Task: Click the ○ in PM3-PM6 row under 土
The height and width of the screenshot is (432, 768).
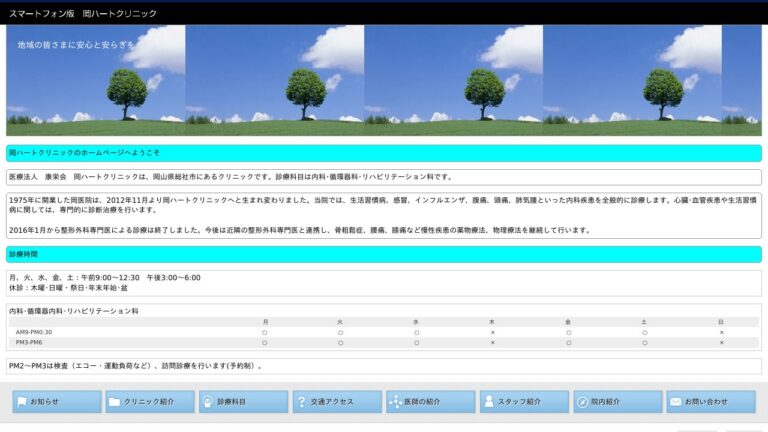Action: click(x=645, y=343)
